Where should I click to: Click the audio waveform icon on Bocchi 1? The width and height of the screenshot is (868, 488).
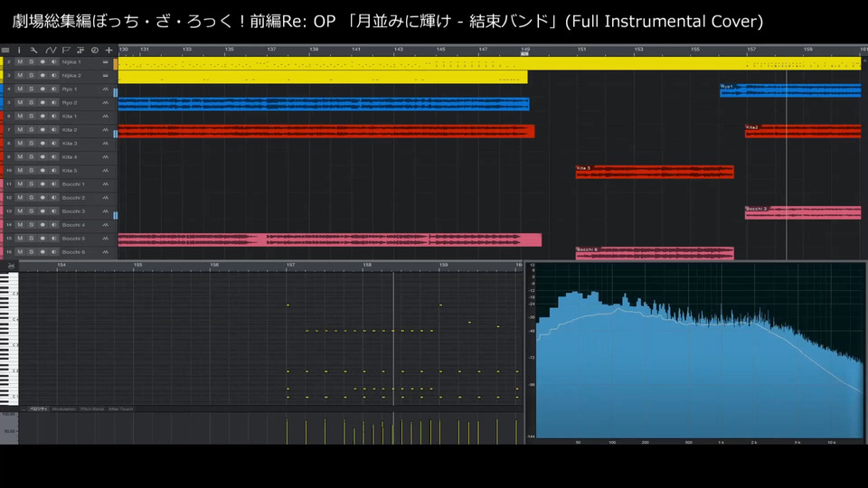tap(105, 184)
